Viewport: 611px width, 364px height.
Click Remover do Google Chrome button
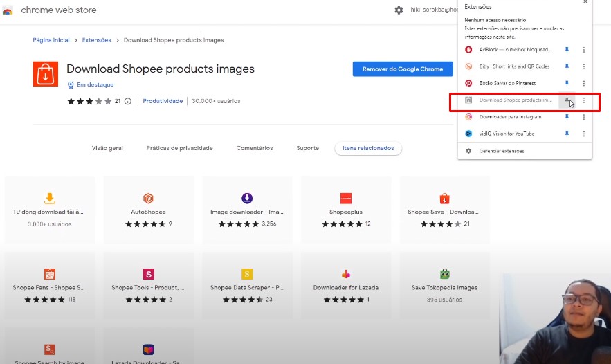click(403, 69)
